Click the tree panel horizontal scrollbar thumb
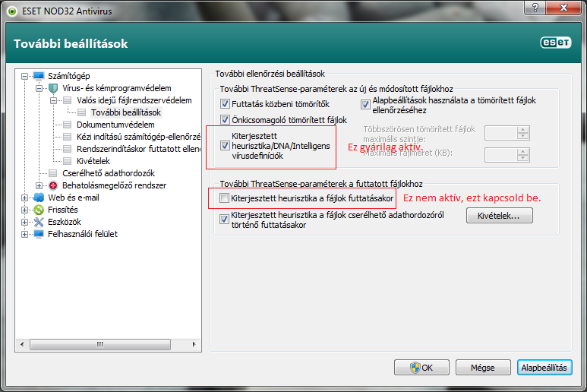The image size is (587, 392). click(100, 344)
